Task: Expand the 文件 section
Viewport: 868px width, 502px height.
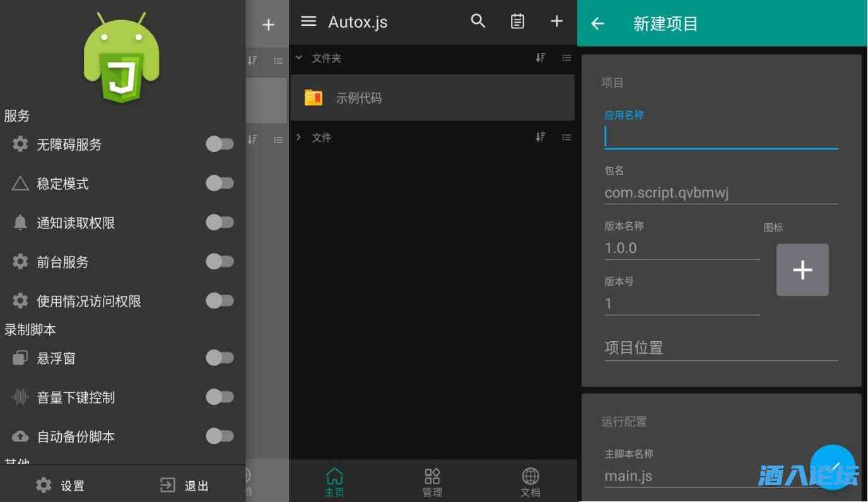Action: click(299, 137)
